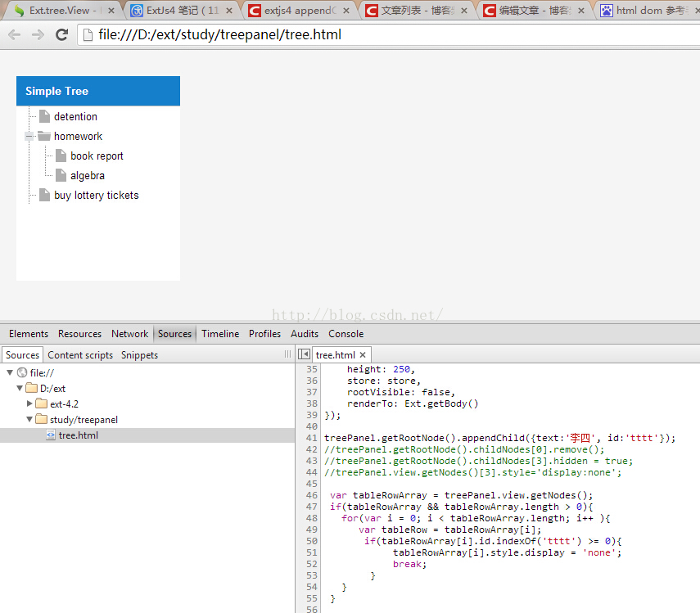Close the Ext.tree.View browser tab

tap(111, 11)
